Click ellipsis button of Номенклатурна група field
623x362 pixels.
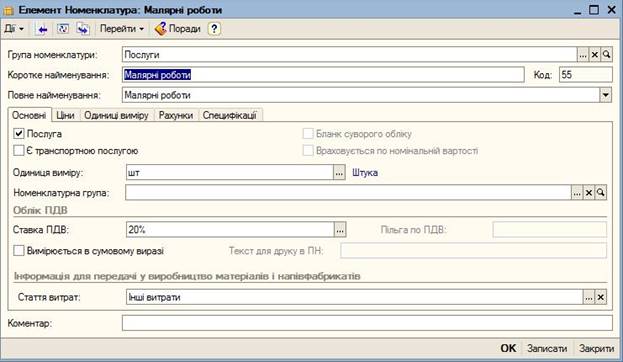(577, 193)
